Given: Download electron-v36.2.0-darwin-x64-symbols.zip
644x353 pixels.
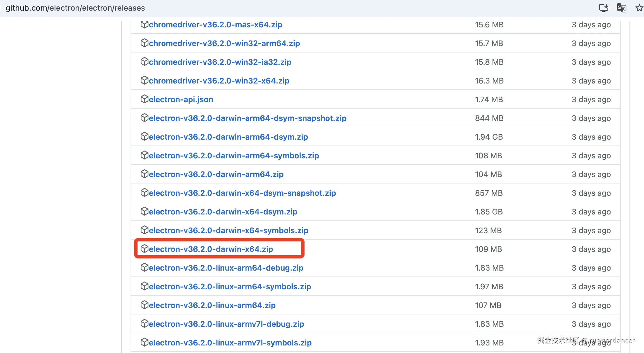Looking at the screenshot, I should (x=229, y=230).
